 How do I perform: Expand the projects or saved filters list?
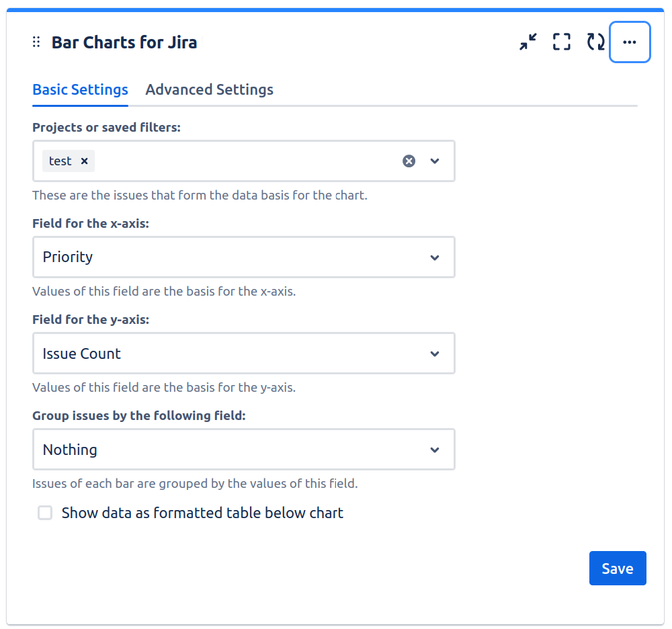[x=435, y=161]
